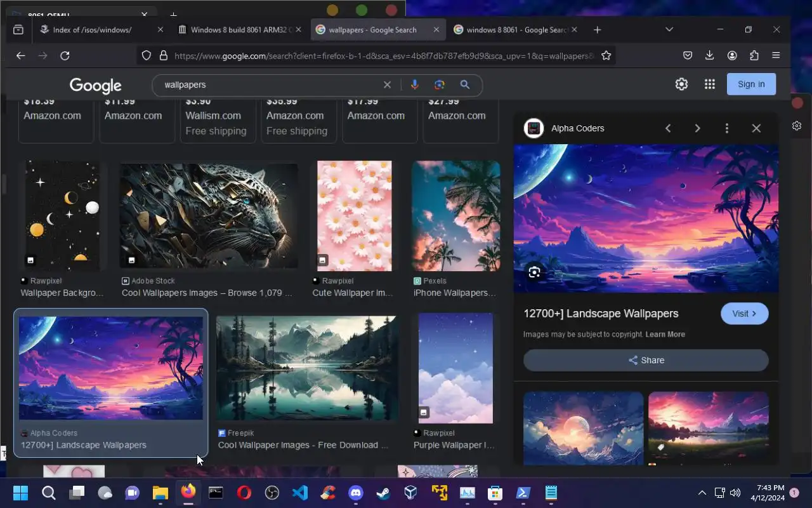Viewport: 812px width, 508px height.
Task: Open the Pocket save icon
Action: click(x=688, y=56)
